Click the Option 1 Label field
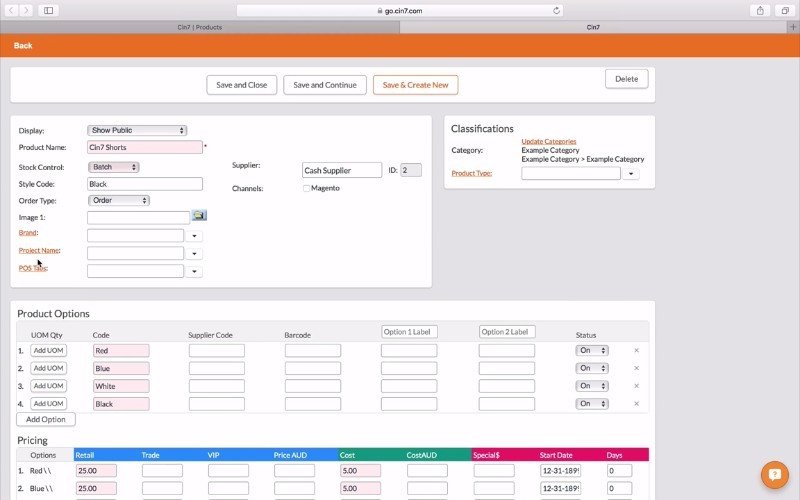800x500 pixels. pyautogui.click(x=409, y=332)
